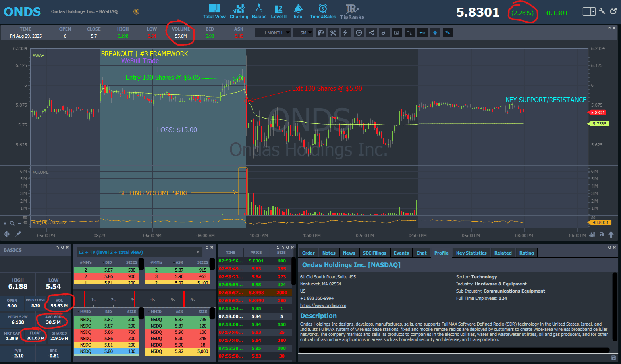621x364 pixels.
Task: Click the top-right pop-out share arrow
Action: point(613,11)
